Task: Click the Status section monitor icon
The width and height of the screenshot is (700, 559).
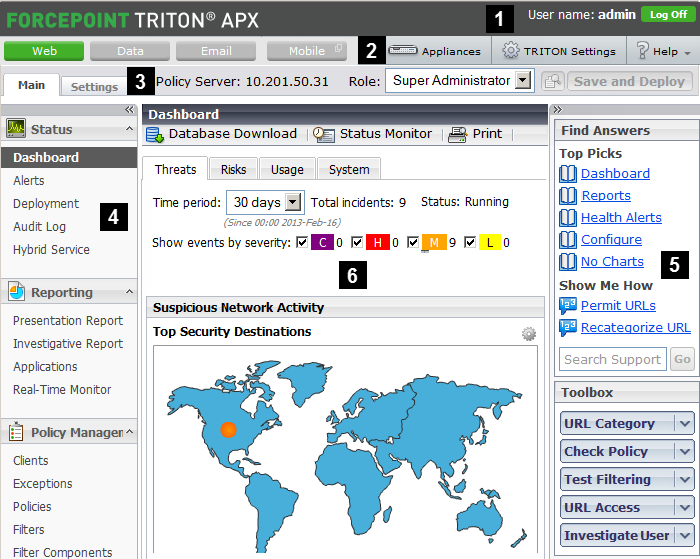Action: [x=16, y=129]
